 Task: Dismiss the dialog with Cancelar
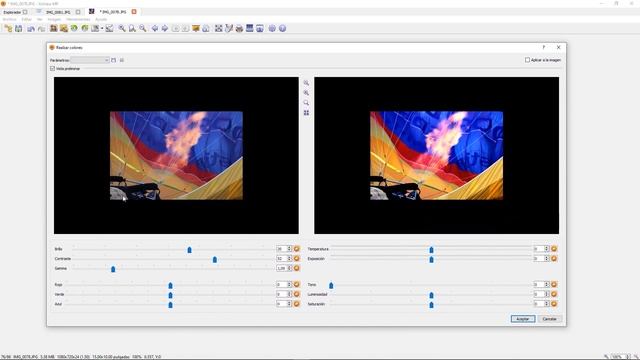pos(549,319)
